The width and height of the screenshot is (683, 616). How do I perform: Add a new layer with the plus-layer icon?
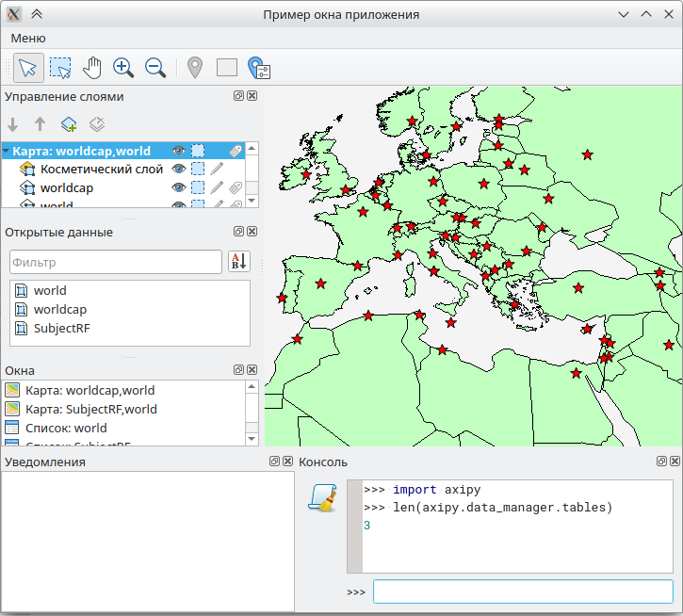coord(69,124)
